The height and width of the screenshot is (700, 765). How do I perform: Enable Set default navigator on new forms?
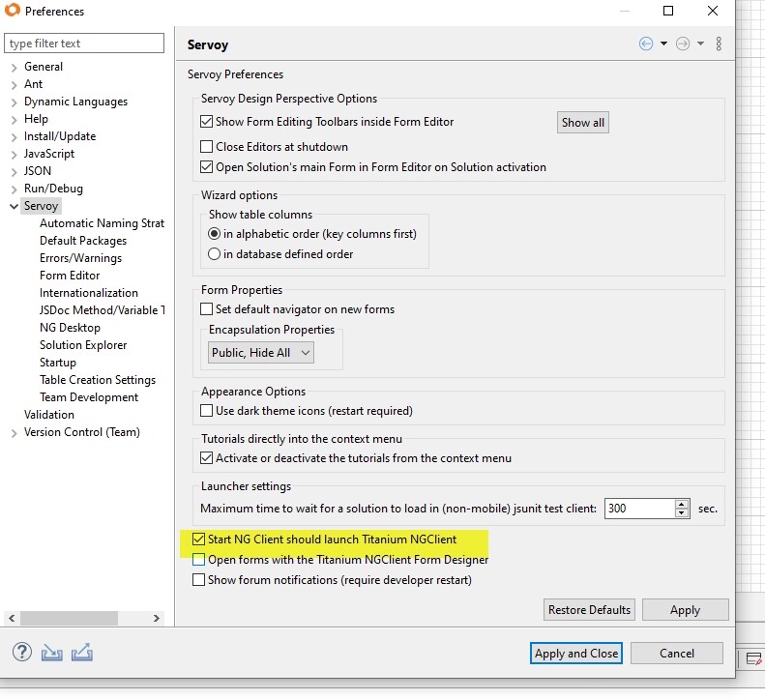pyautogui.click(x=206, y=309)
